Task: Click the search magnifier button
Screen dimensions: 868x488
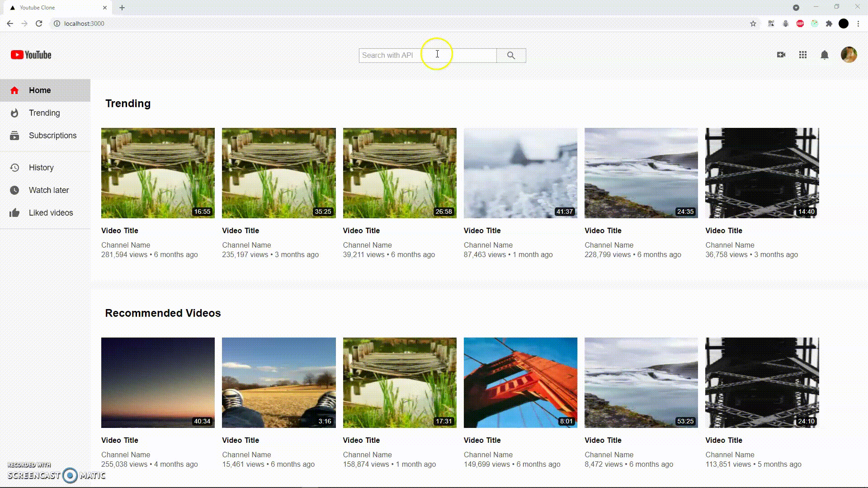Action: coord(511,56)
